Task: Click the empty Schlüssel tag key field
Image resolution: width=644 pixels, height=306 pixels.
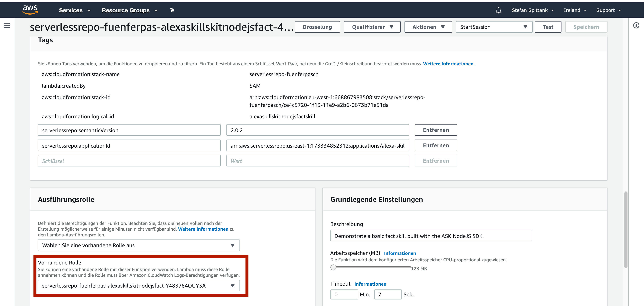Action: [129, 161]
